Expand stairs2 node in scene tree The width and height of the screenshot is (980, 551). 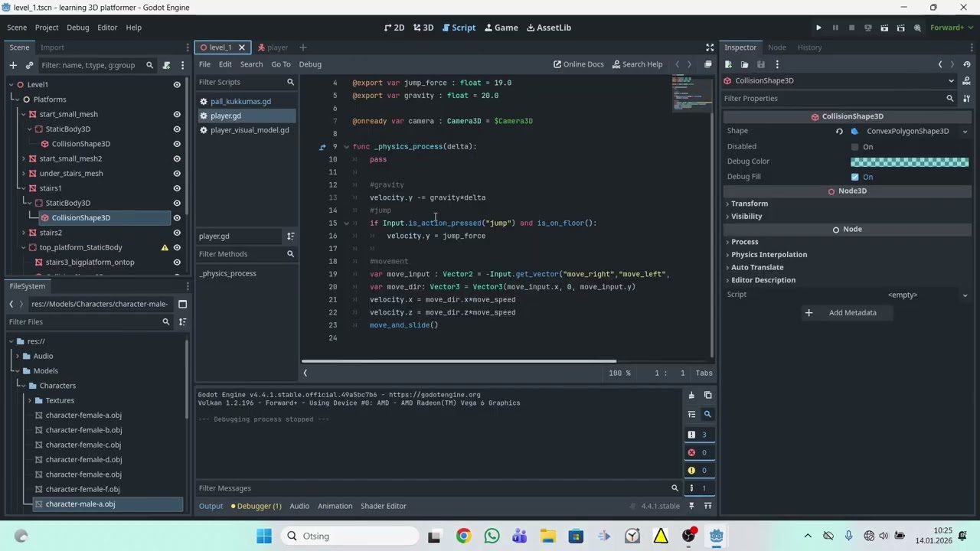coord(23,233)
